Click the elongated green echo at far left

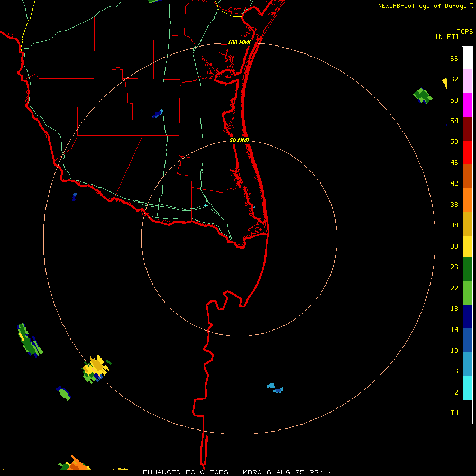click(30, 340)
